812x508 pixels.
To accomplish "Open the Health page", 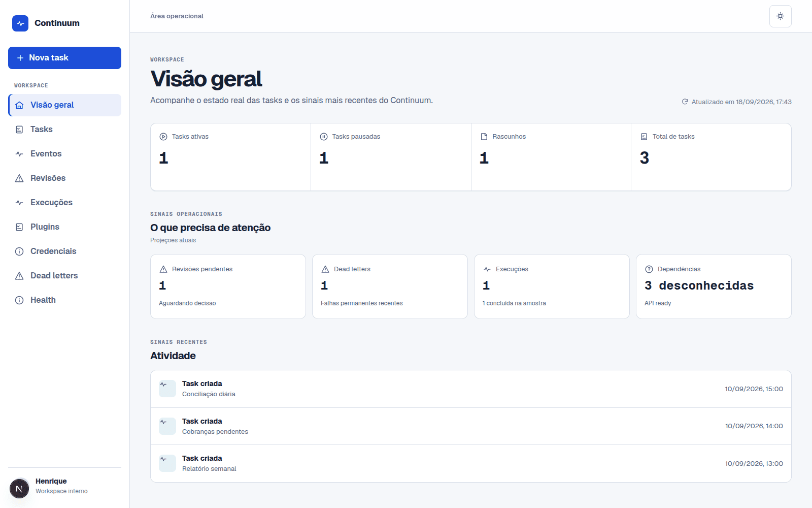I will [64, 300].
